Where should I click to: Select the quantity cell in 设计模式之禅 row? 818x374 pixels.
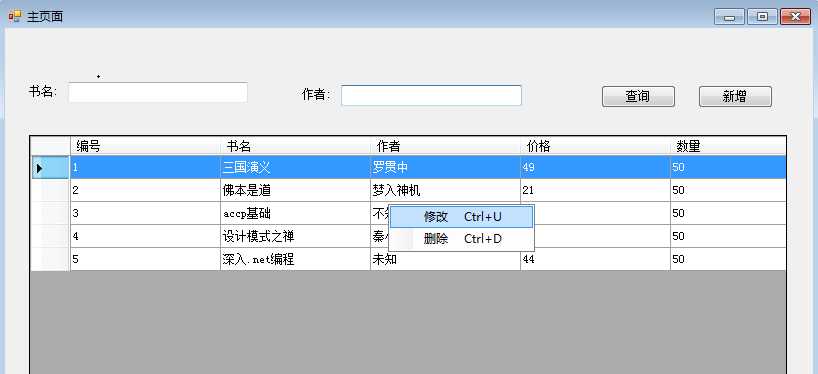728,236
